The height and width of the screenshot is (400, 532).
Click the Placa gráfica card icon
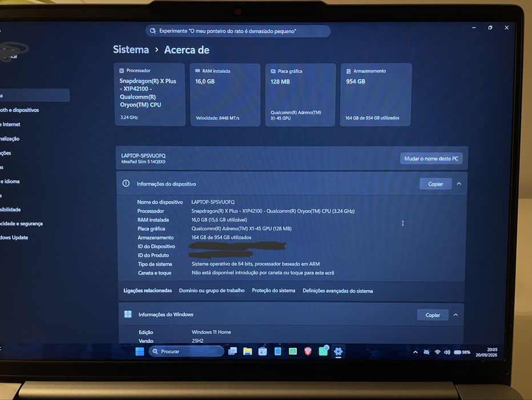[273, 71]
